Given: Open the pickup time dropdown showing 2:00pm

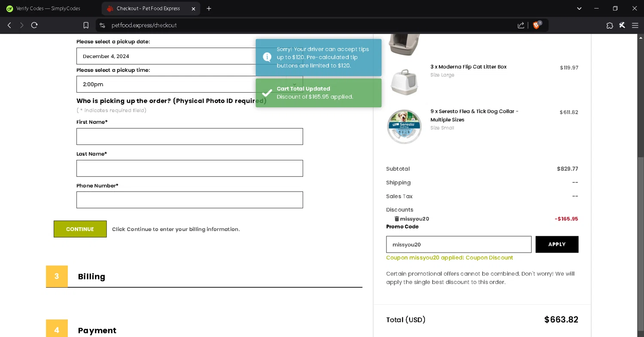Looking at the screenshot, I should [189, 84].
